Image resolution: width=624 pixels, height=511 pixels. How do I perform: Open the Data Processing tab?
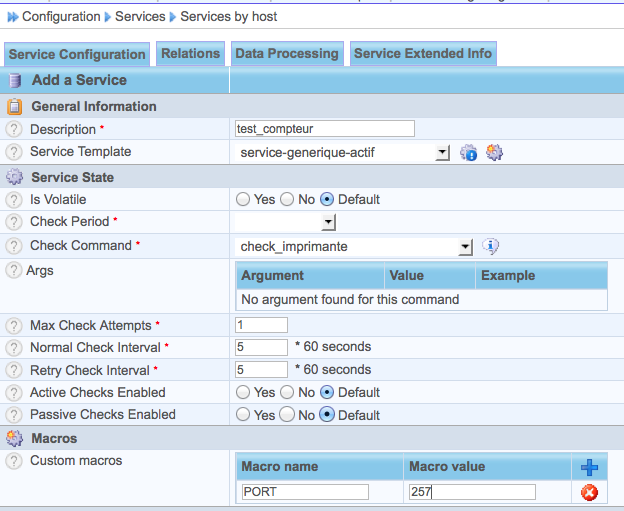(286, 54)
